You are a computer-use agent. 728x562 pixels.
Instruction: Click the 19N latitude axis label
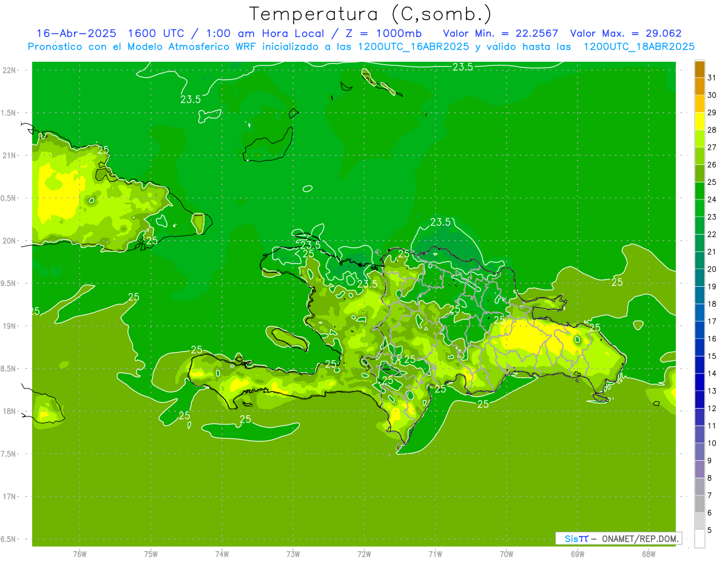coord(9,326)
